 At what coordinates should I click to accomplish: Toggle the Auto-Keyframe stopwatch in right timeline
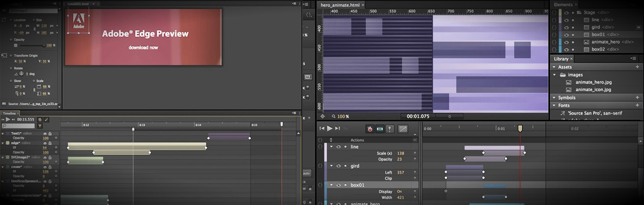[x=370, y=129]
